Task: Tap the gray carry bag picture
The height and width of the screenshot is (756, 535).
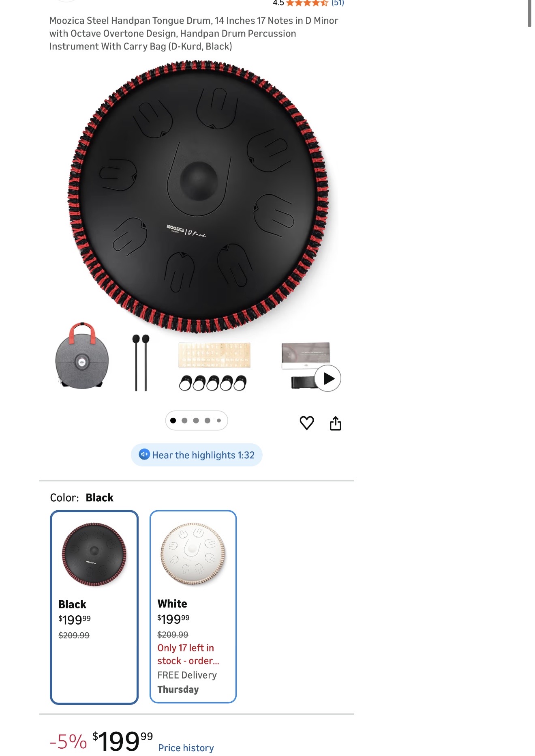Action: 82,356
